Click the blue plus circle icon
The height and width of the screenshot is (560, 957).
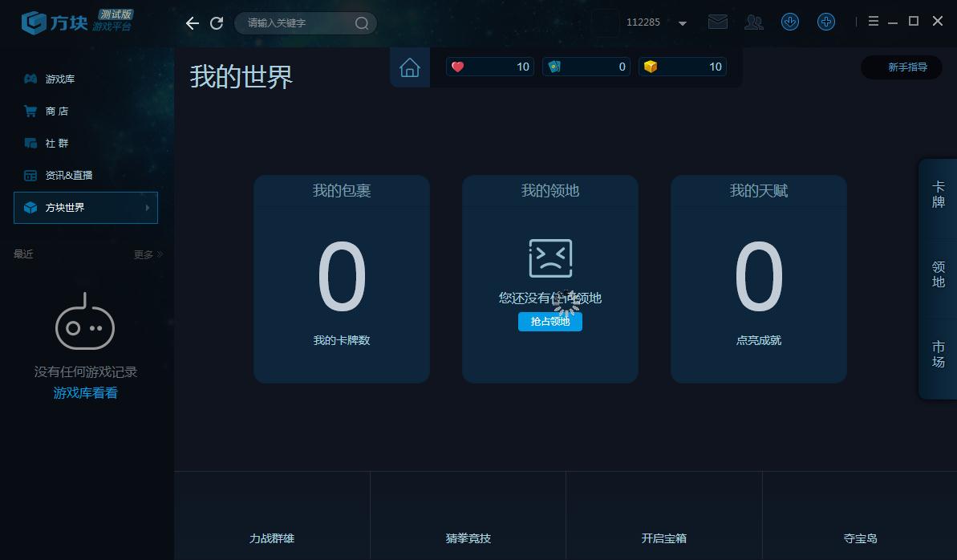pos(826,22)
